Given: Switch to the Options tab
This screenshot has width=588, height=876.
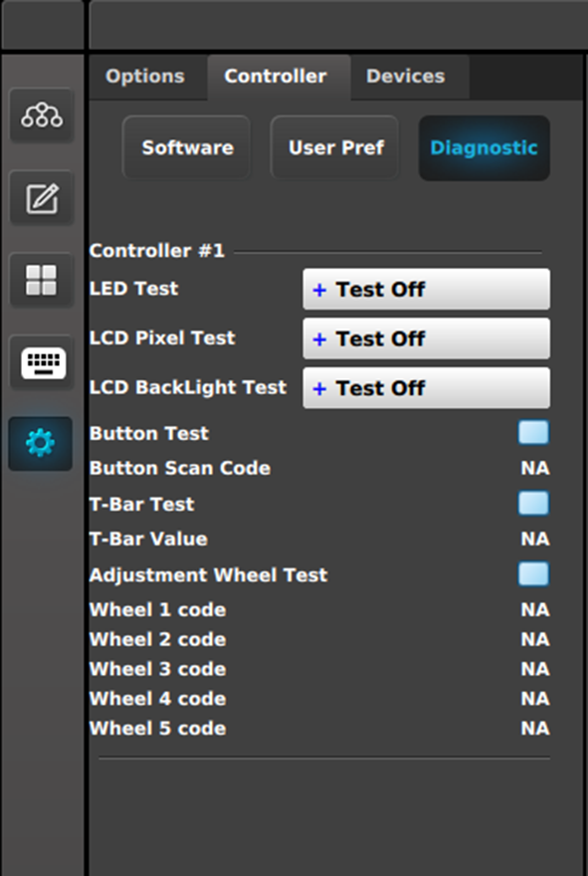Looking at the screenshot, I should (145, 77).
